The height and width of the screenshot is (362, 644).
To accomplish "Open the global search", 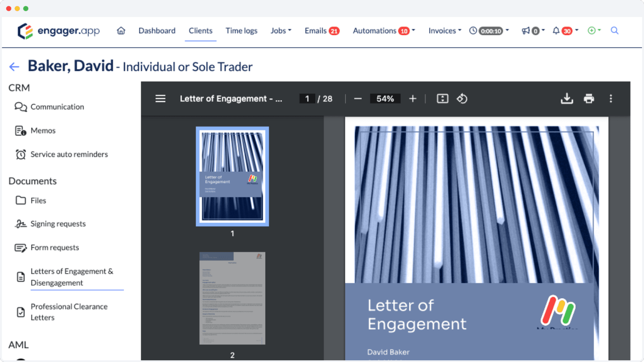I will click(615, 31).
